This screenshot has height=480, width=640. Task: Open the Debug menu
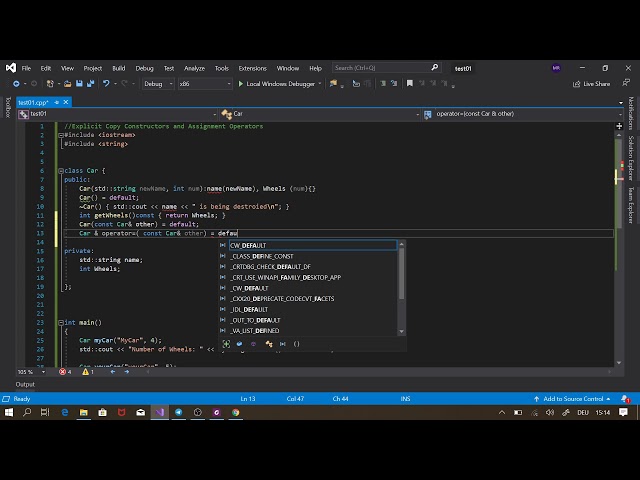(144, 68)
